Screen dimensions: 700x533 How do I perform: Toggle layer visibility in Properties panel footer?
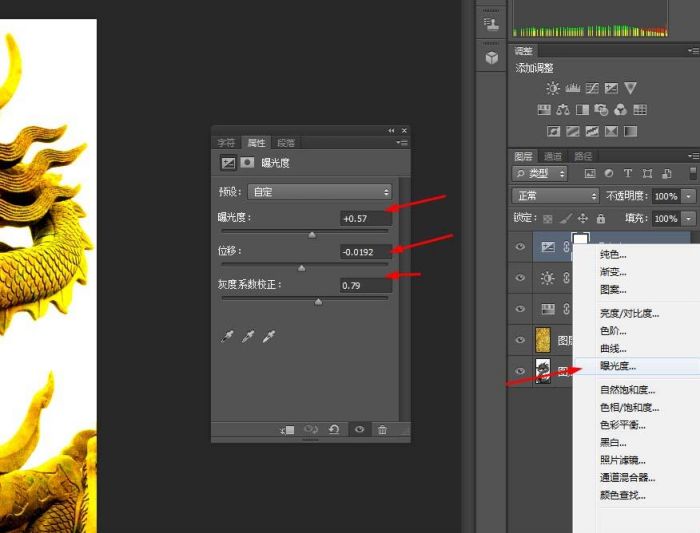(x=359, y=430)
